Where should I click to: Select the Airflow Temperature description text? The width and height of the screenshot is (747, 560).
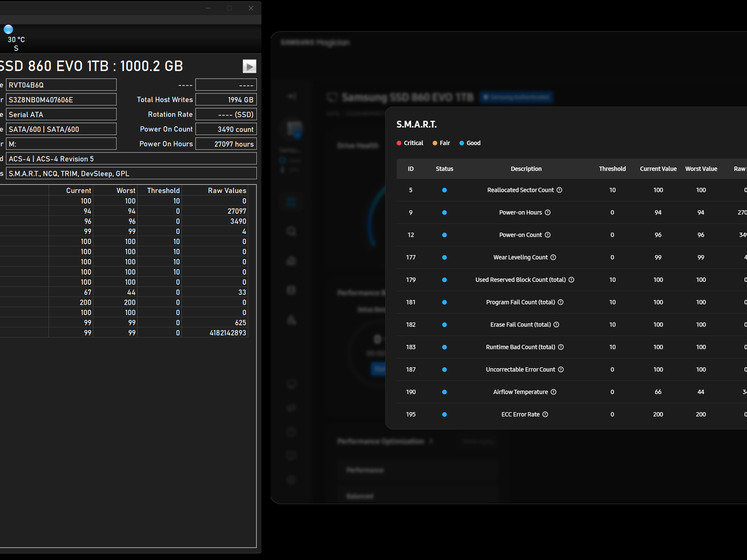(520, 392)
